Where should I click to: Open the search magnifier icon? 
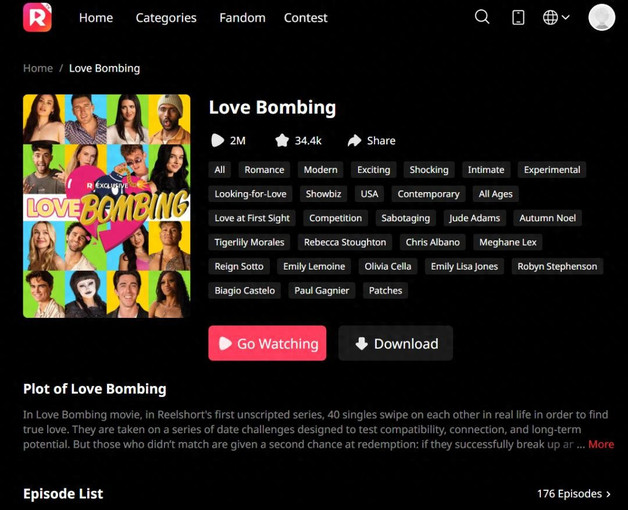(482, 17)
